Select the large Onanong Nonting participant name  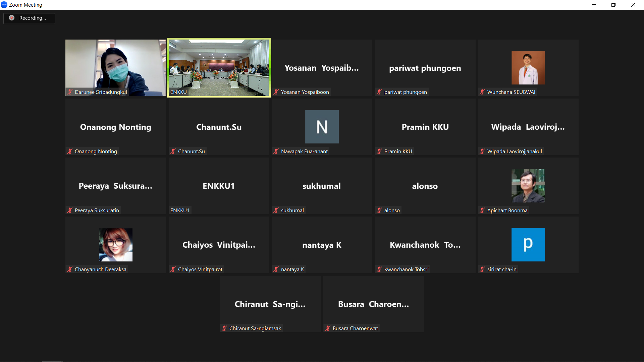tap(116, 127)
